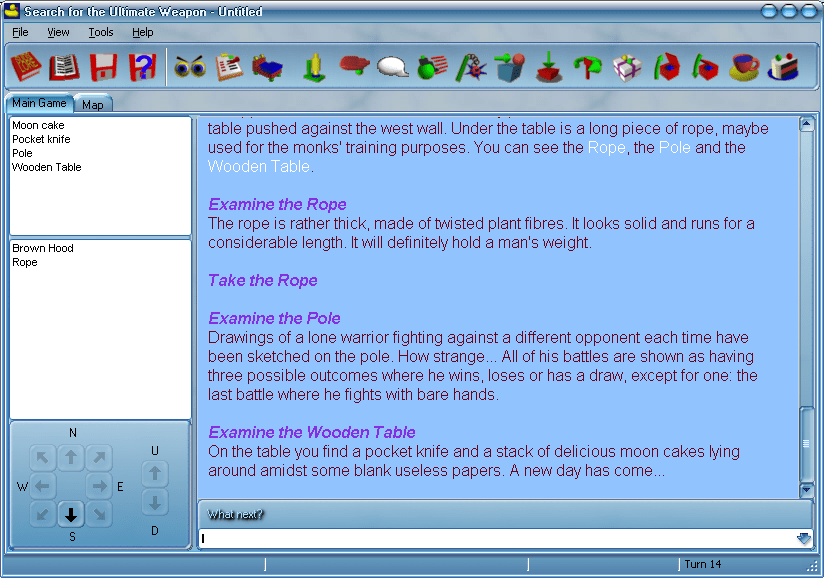The image size is (824, 578).
Task: Expand the command history dropdown arrow
Action: click(x=803, y=539)
